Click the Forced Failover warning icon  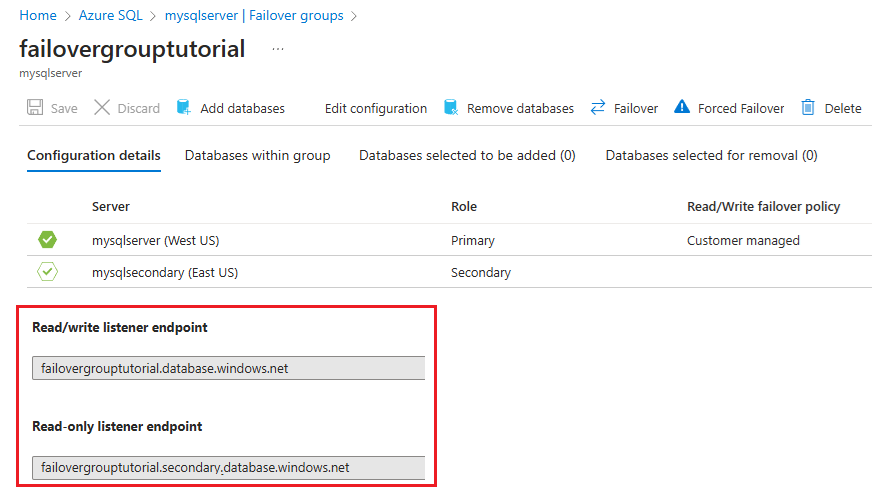pos(682,108)
